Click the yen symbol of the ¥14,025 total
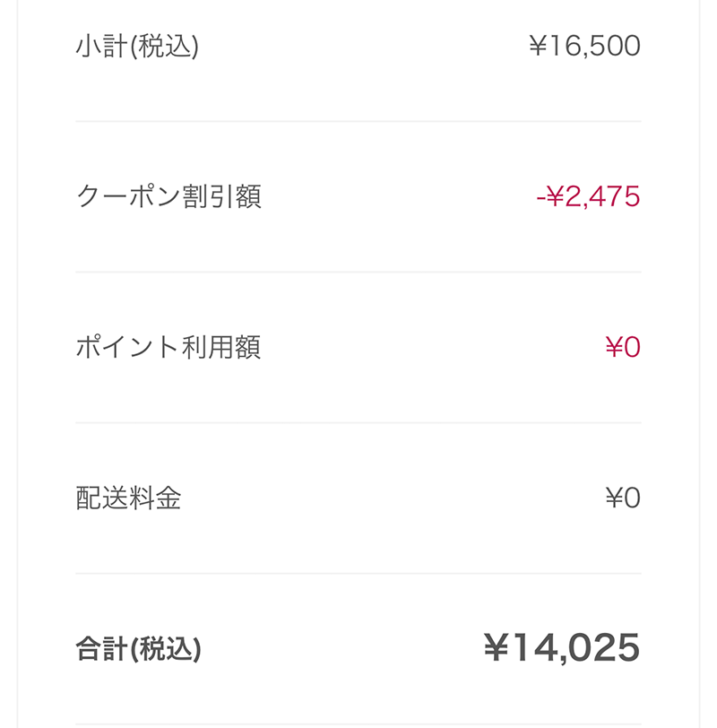717x728 pixels. point(496,648)
